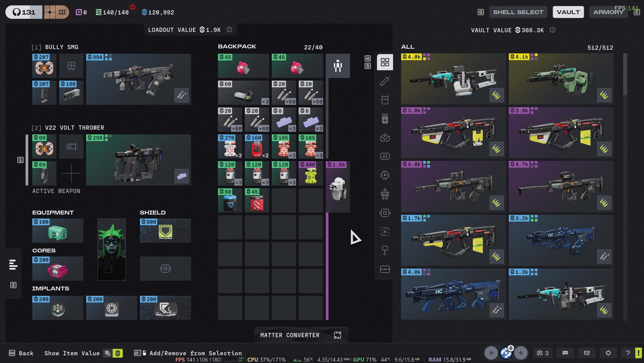Click the empty optic slot on Bully SMG
Image resolution: width=644 pixels, height=363 pixels.
(x=71, y=66)
